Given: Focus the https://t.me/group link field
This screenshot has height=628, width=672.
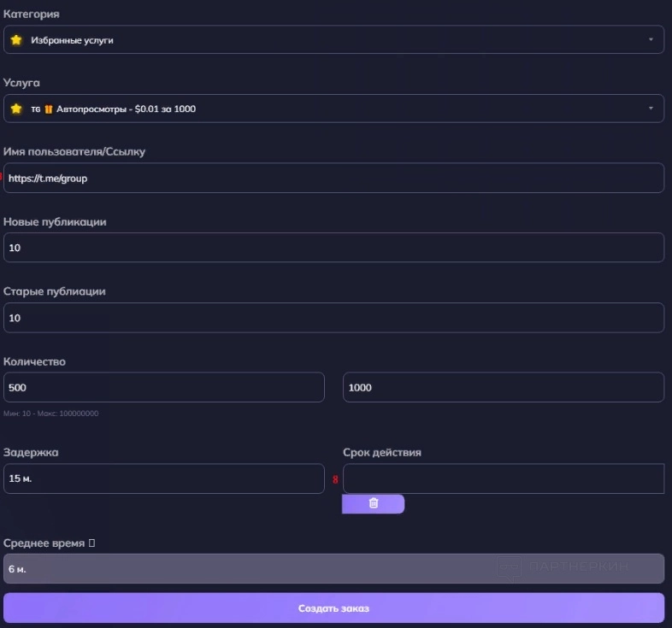Looking at the screenshot, I should [333, 178].
